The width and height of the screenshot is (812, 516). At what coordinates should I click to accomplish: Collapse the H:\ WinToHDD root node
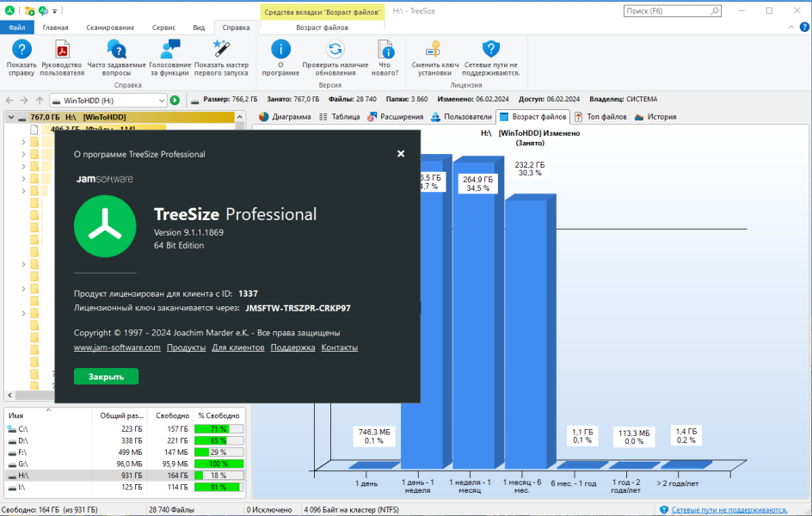11,117
